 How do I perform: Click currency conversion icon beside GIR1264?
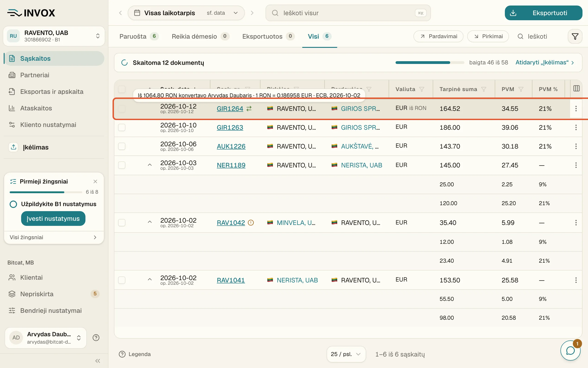(x=249, y=109)
